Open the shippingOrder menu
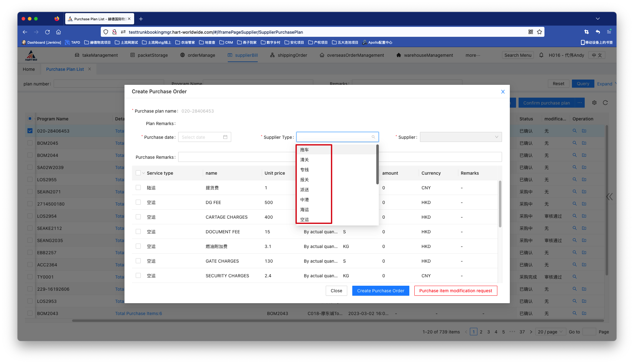 (x=289, y=55)
